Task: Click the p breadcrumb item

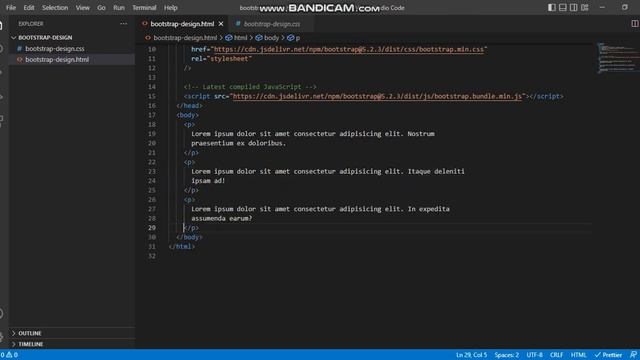Action: [298, 38]
